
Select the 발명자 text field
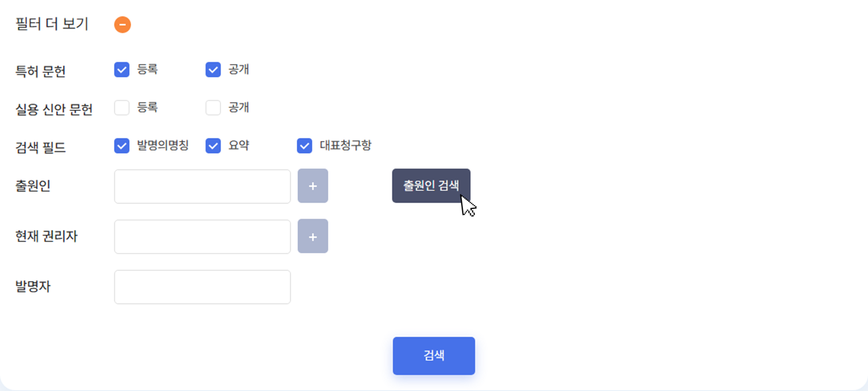202,287
